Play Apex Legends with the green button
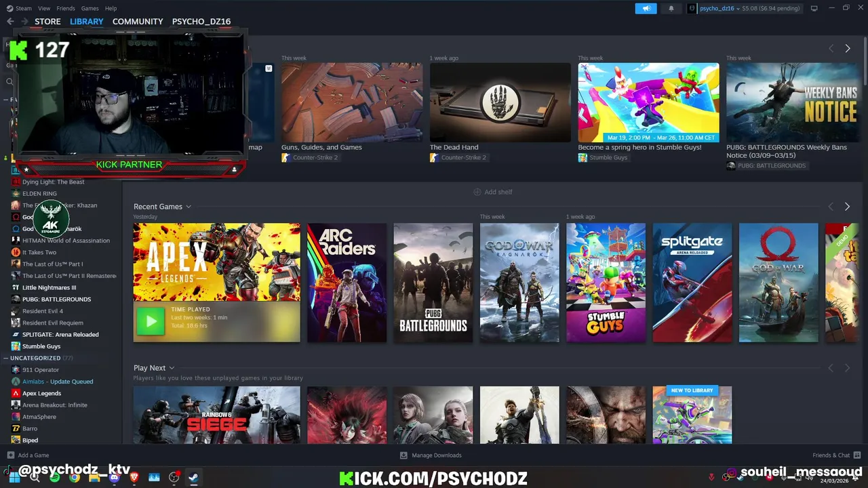The image size is (868, 488). click(151, 321)
